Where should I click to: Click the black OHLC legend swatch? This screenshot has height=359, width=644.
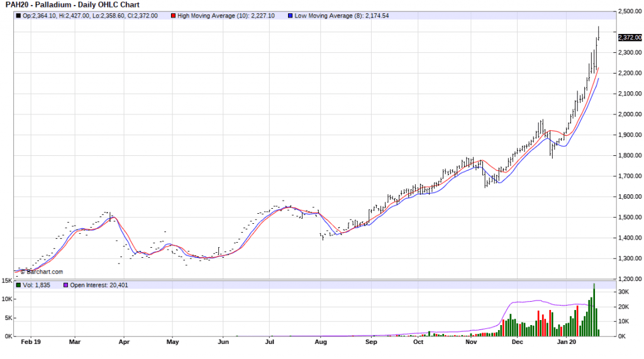(18, 16)
